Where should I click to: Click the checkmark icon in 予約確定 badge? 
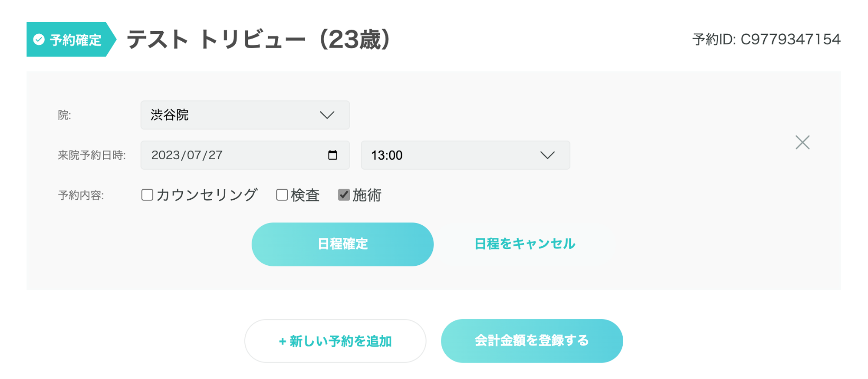point(39,40)
